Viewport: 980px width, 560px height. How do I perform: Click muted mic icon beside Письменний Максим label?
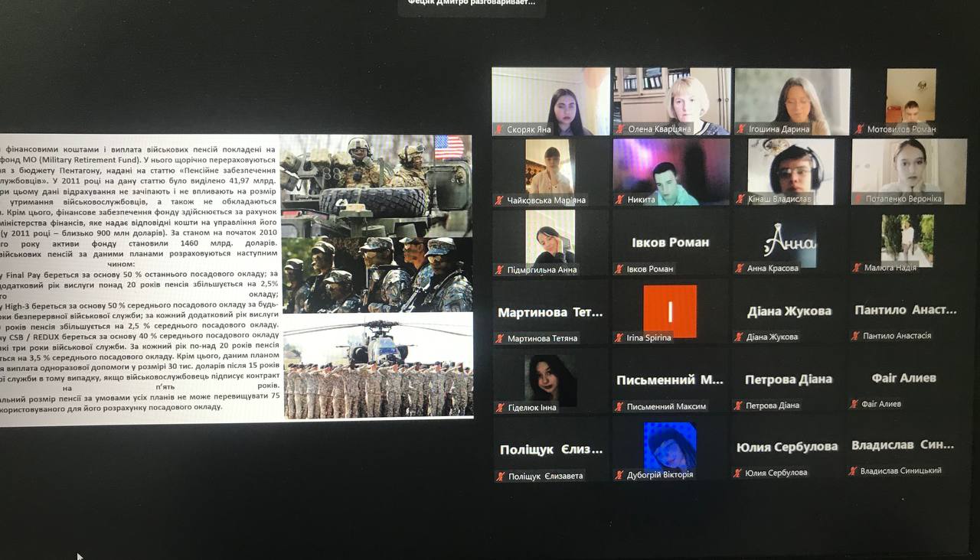click(x=619, y=406)
